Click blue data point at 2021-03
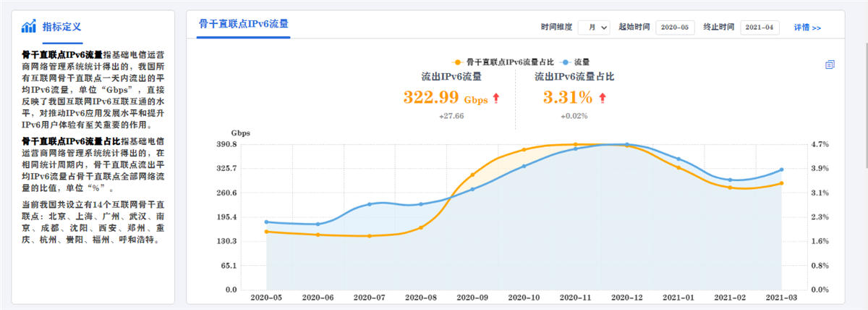868x310 pixels. 782,169
